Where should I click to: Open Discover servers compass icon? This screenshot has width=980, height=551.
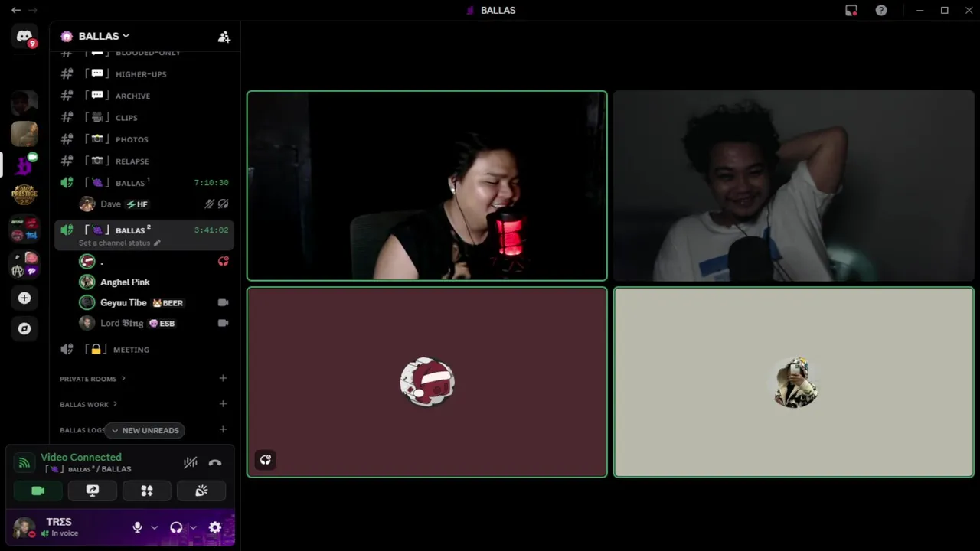[24, 328]
